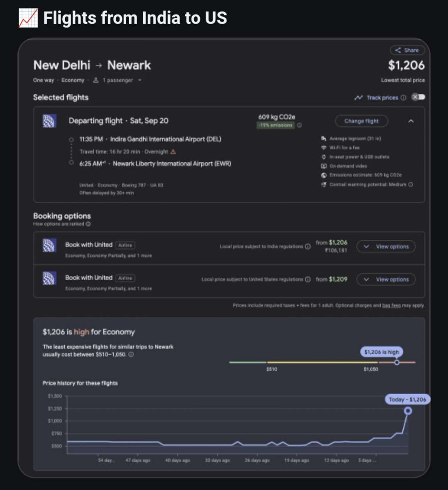
Task: Click the Airline tag in $1,206 row
Action: [125, 245]
